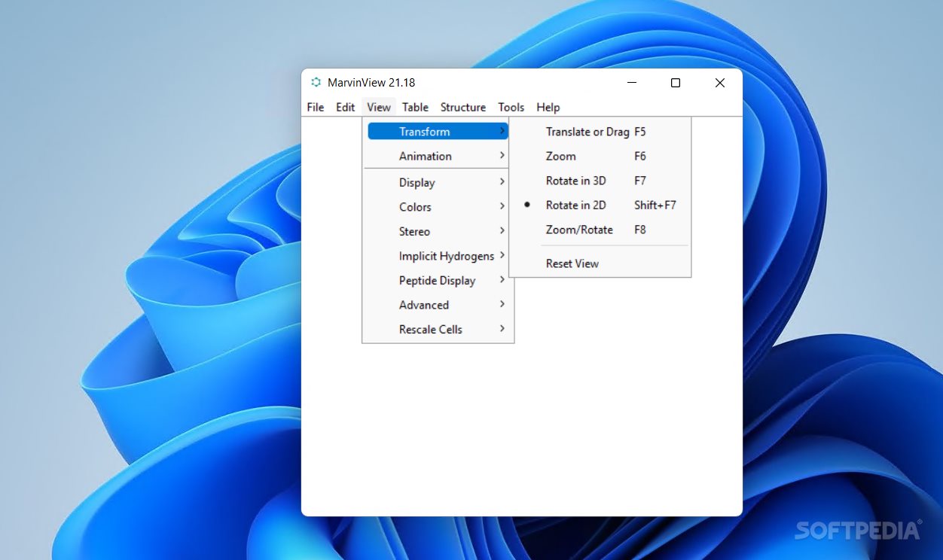Select Translate or Drag mode
This screenshot has height=560, width=943.
point(600,132)
